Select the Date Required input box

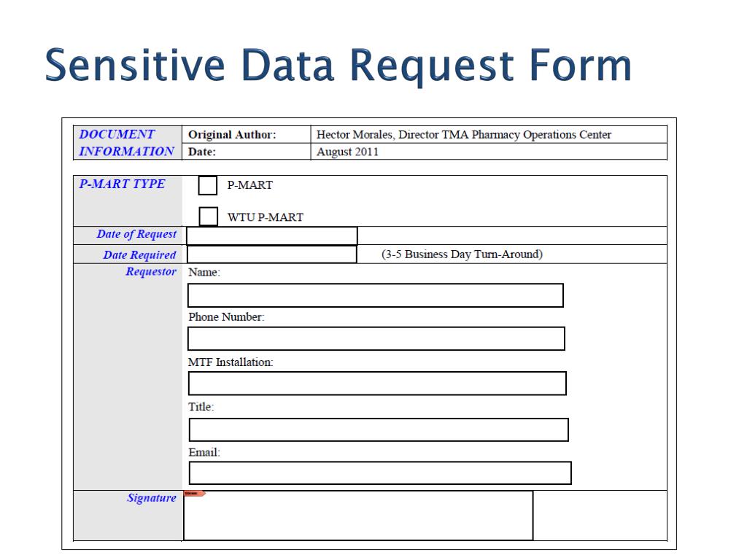[x=271, y=254]
